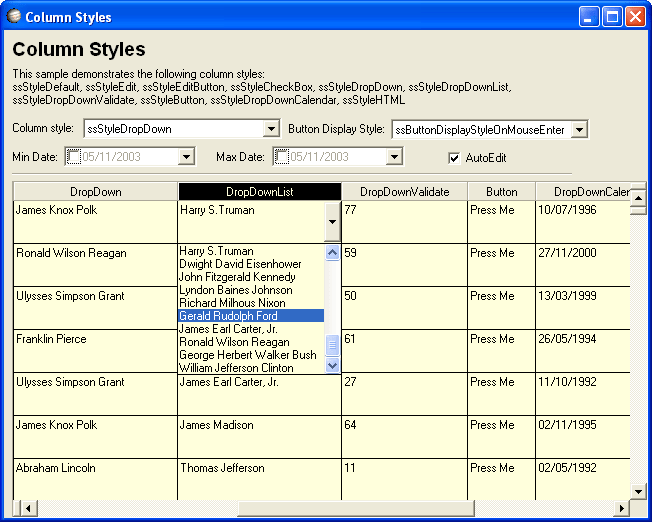The width and height of the screenshot is (652, 522).
Task: Select the 10/07/1996 date cell
Action: click(583, 222)
